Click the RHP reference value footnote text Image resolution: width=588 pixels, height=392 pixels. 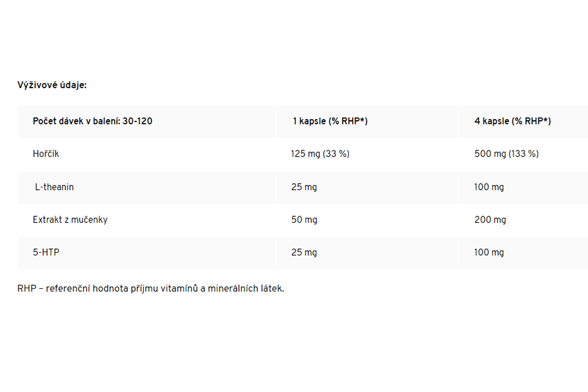[150, 288]
